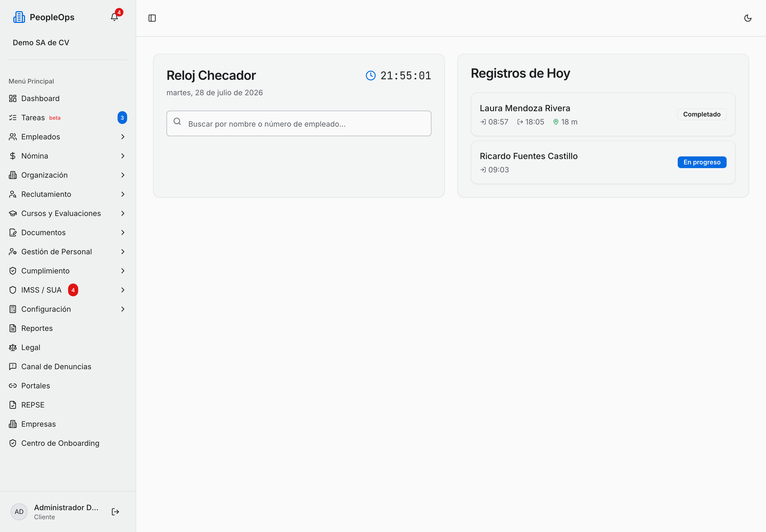Expand the IMSS / SUA chevron
766x532 pixels.
coord(123,290)
